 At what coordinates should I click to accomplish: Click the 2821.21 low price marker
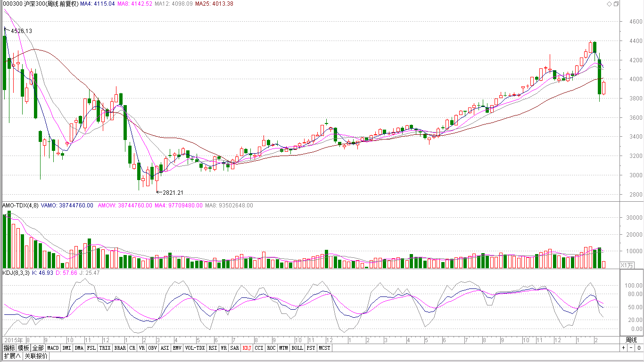point(173,193)
